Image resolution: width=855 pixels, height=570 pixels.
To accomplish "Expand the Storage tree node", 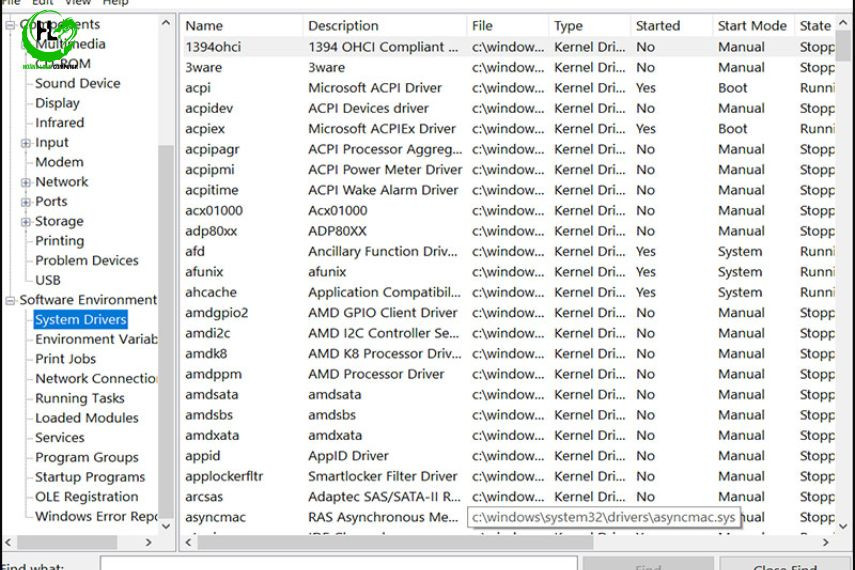I will (x=26, y=221).
